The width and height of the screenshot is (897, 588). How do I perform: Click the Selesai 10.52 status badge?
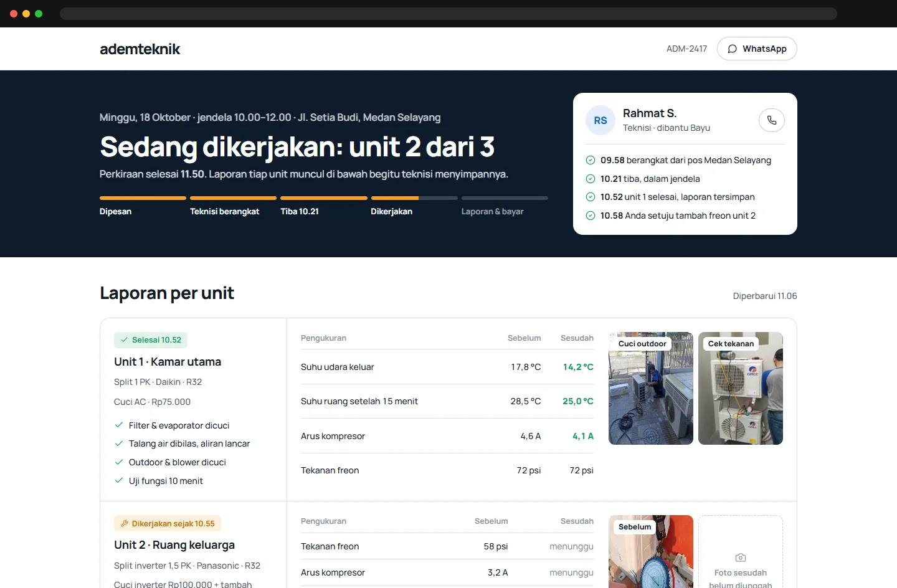click(151, 340)
